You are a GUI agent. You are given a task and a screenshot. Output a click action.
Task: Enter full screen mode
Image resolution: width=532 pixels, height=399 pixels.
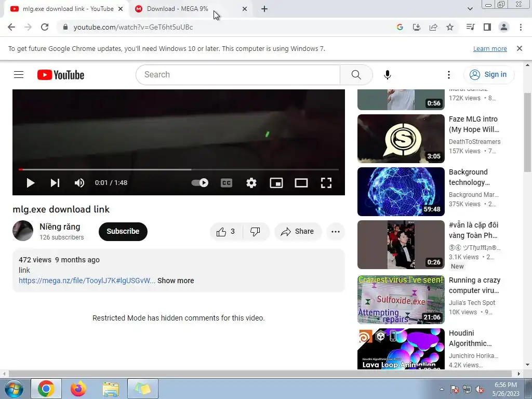pyautogui.click(x=326, y=183)
